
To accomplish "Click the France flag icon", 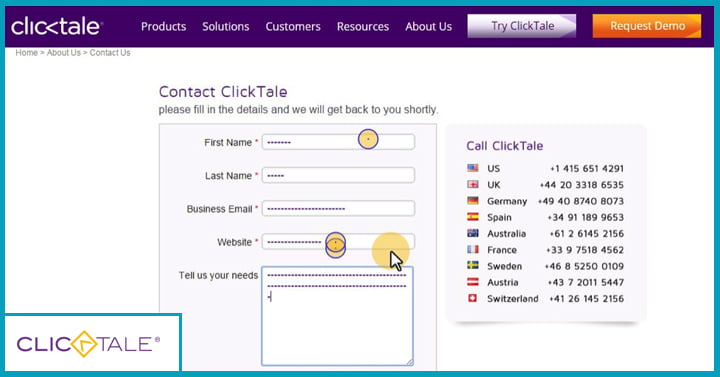I will (x=472, y=249).
